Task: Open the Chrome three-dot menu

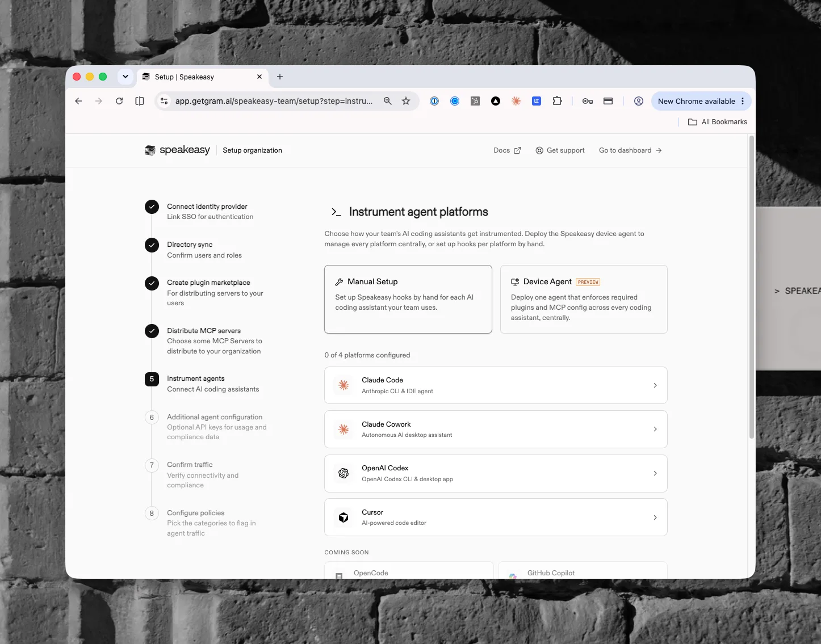Action: coord(743,101)
